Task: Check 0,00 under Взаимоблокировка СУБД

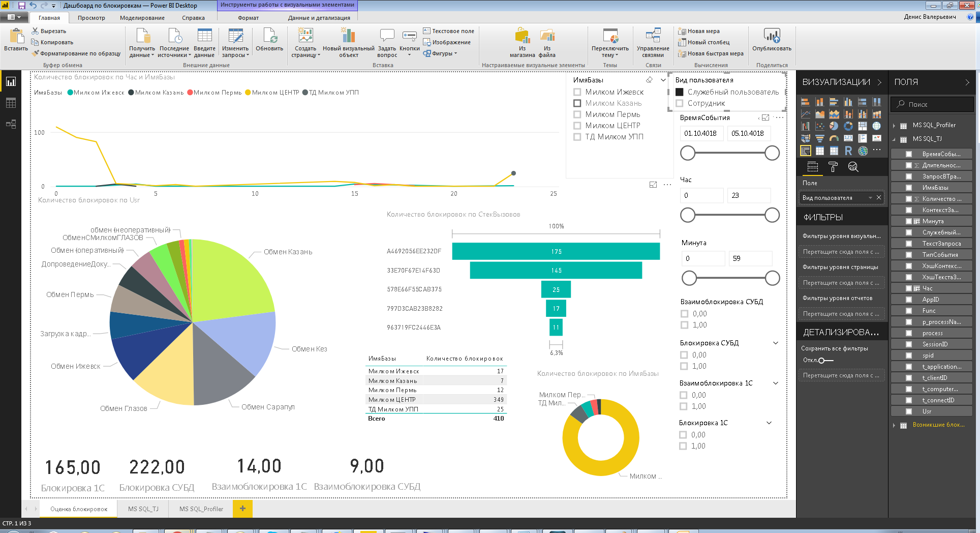Action: 684,314
